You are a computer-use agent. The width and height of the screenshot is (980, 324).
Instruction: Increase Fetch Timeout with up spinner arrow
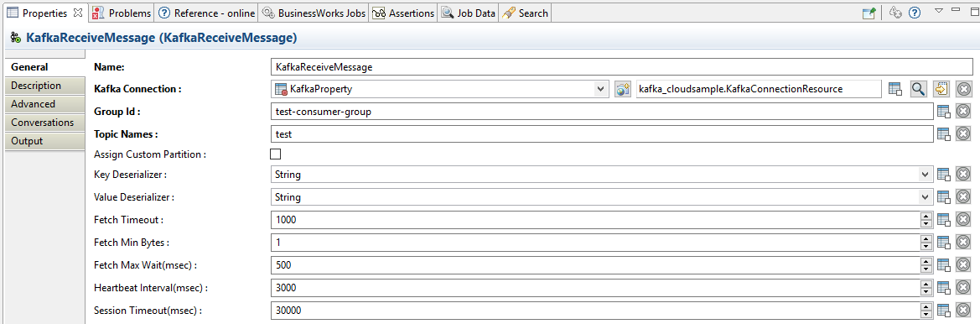point(926,217)
